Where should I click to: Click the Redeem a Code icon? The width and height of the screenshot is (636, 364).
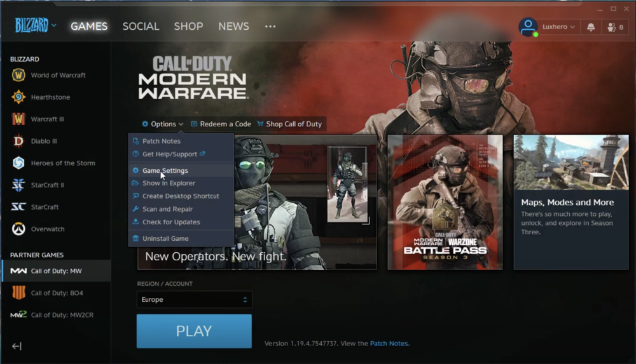[x=194, y=124]
